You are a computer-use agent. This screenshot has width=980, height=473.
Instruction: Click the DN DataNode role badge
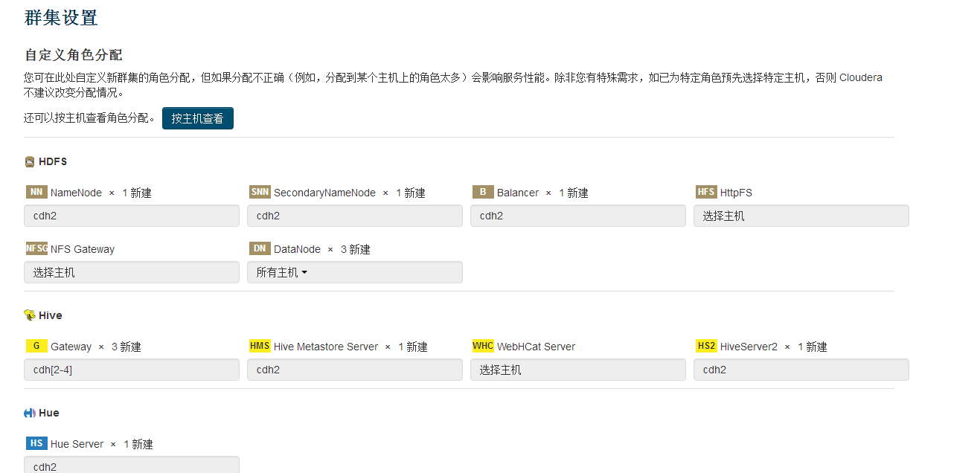(260, 248)
